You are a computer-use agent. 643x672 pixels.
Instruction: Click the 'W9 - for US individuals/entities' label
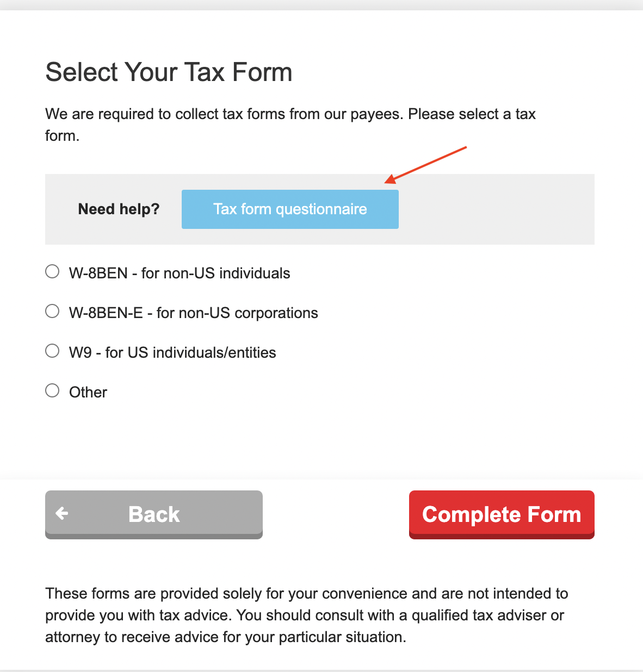(172, 352)
